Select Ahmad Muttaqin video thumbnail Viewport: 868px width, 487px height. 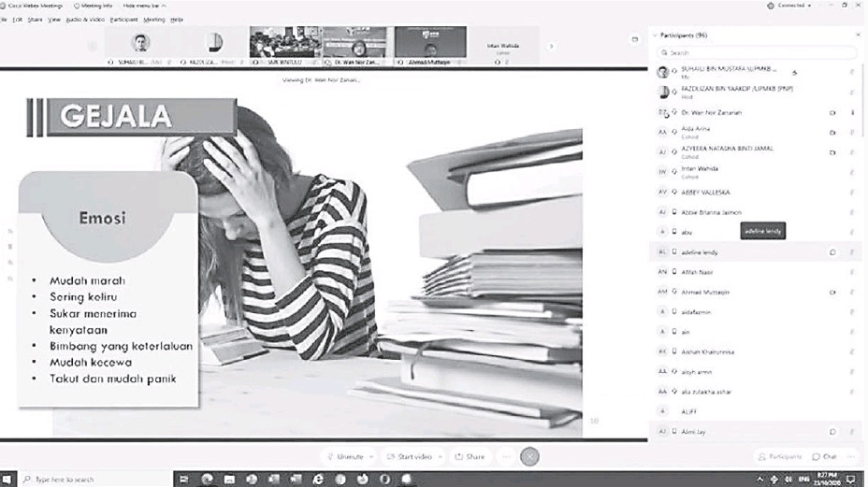(x=430, y=46)
